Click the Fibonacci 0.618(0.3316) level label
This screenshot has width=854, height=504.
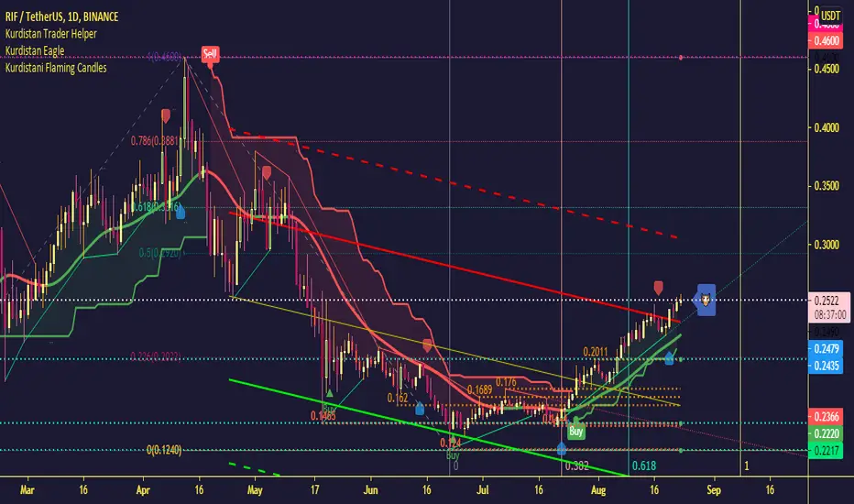(x=157, y=207)
